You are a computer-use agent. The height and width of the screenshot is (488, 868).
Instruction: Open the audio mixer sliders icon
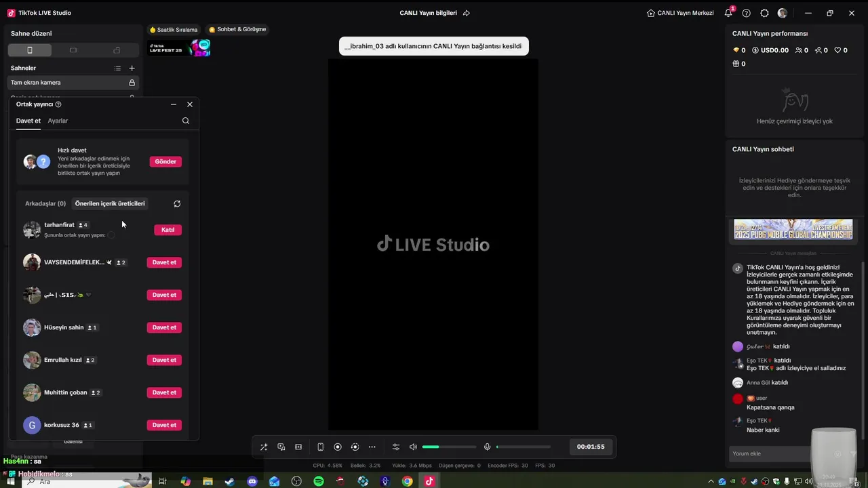click(x=396, y=447)
